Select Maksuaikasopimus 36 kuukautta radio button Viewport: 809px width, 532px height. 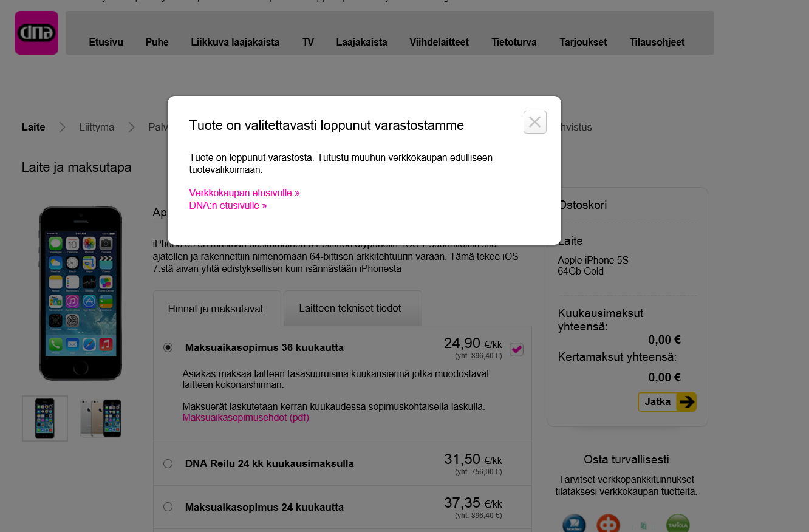tap(168, 347)
